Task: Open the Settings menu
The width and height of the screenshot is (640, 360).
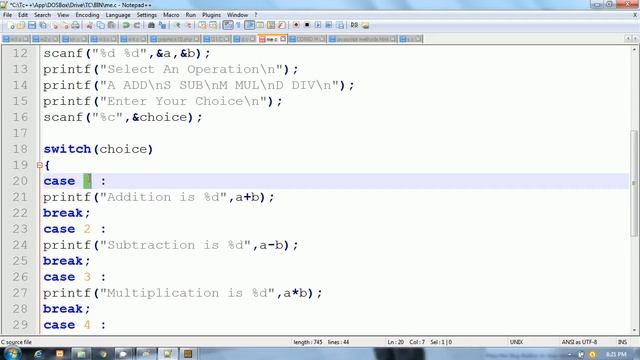Action: (x=147, y=15)
